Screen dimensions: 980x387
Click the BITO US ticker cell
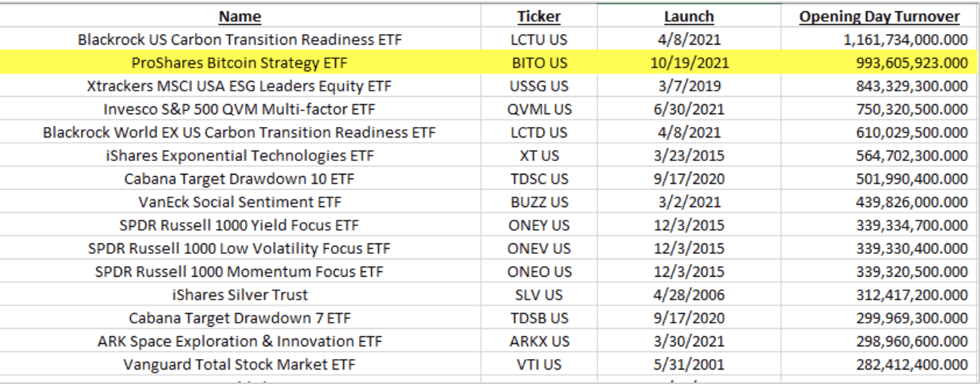pyautogui.click(x=538, y=63)
